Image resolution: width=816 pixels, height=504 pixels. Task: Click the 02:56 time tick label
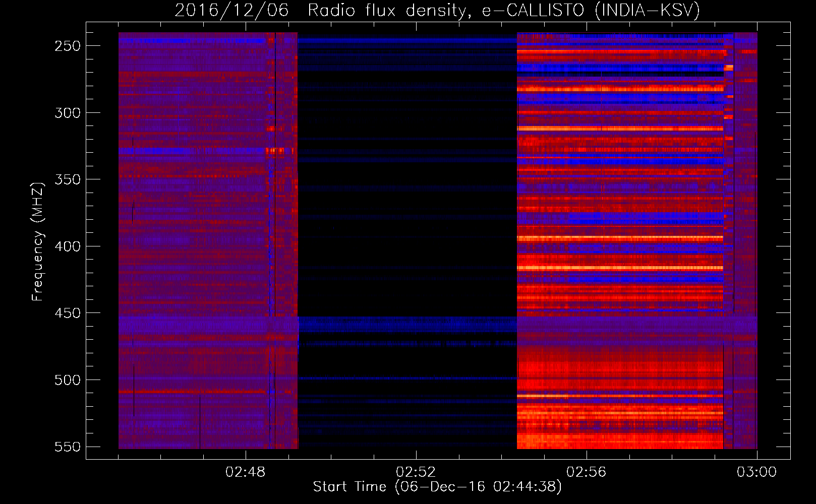point(587,472)
